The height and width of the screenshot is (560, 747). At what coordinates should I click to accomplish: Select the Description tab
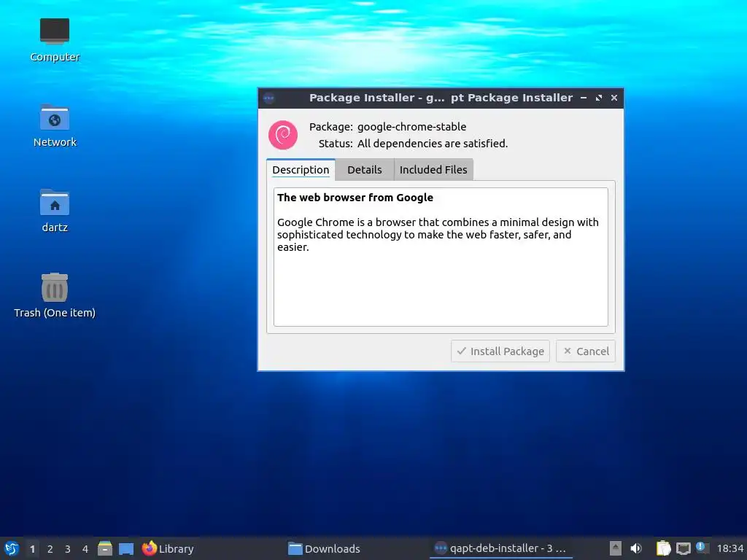[x=301, y=169]
